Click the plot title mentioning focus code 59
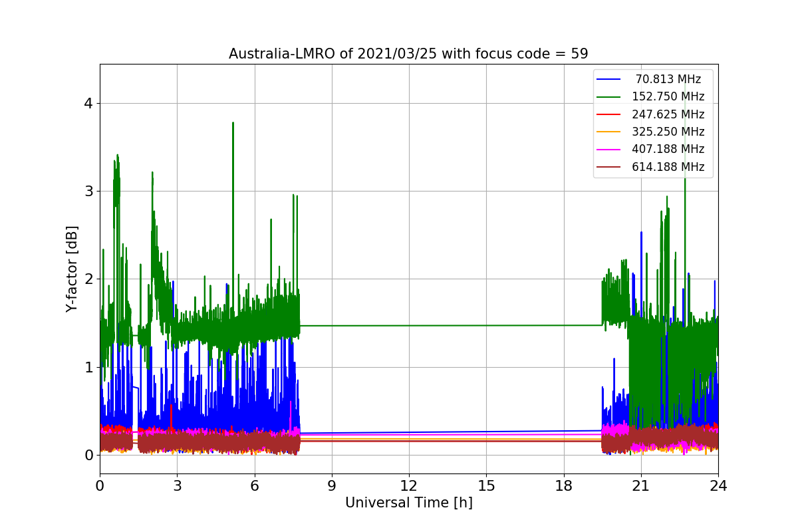Screen dimensions: 798x532 click(408, 54)
